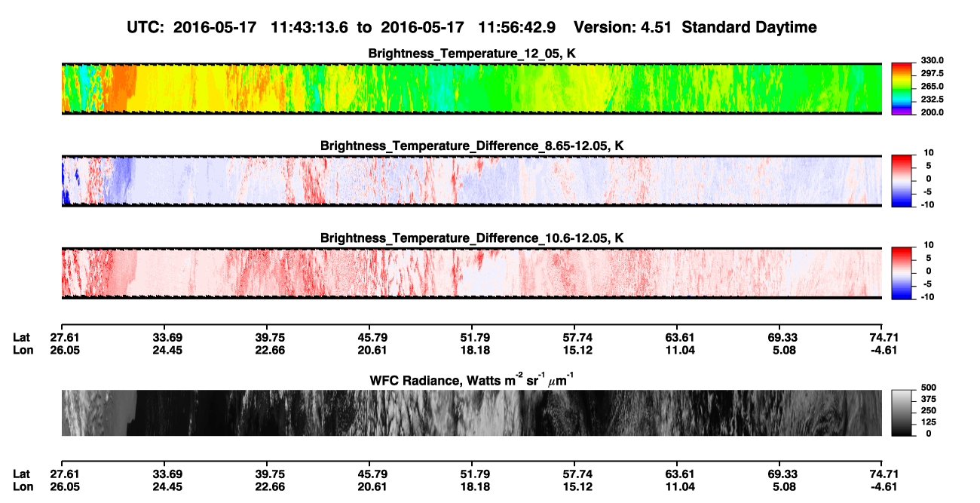
Task: Click the red-blue colorbar beside the 8.65-12.05 panel
Action: [903, 181]
